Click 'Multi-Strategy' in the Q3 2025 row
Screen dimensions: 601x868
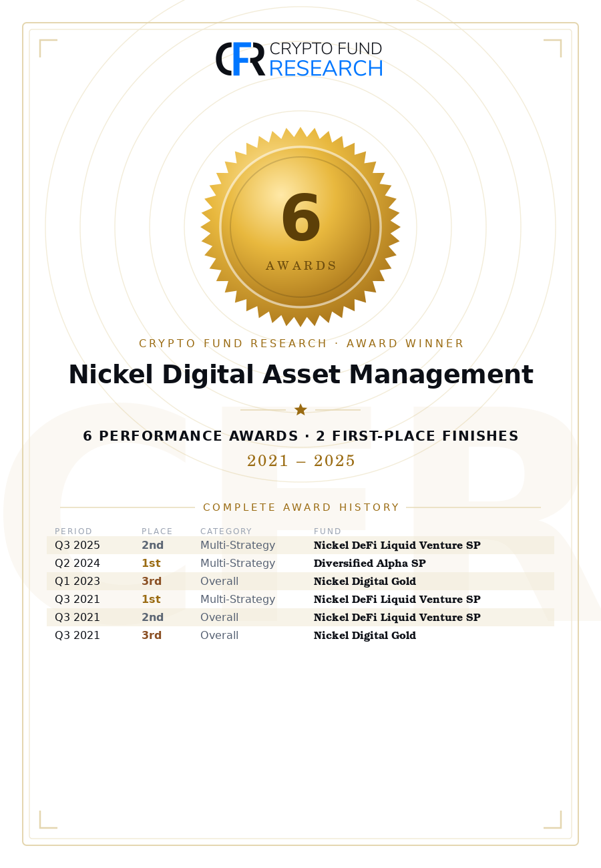click(x=238, y=546)
